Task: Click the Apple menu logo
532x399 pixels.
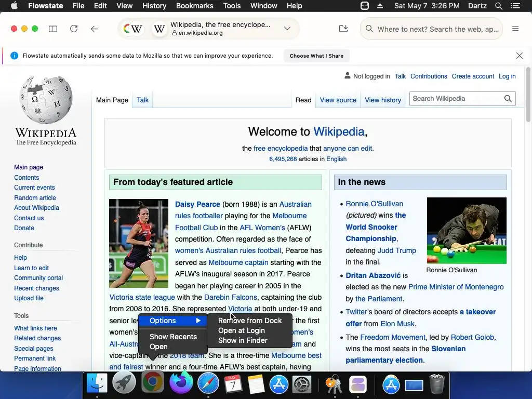Action: click(x=14, y=6)
